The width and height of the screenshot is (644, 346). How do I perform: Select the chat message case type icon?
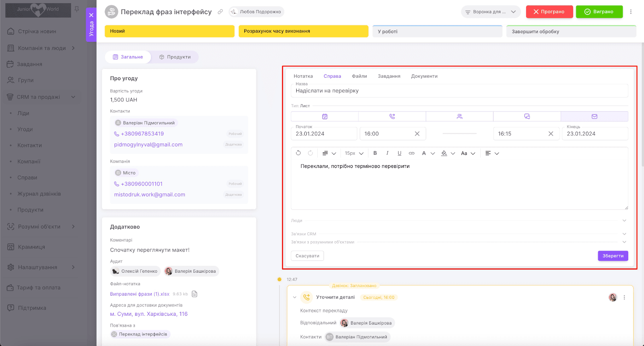527,116
